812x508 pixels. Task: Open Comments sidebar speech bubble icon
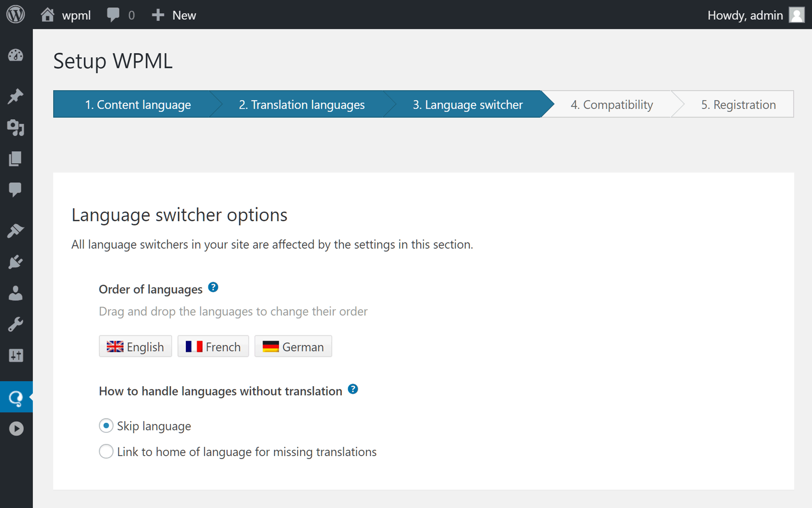coord(16,189)
